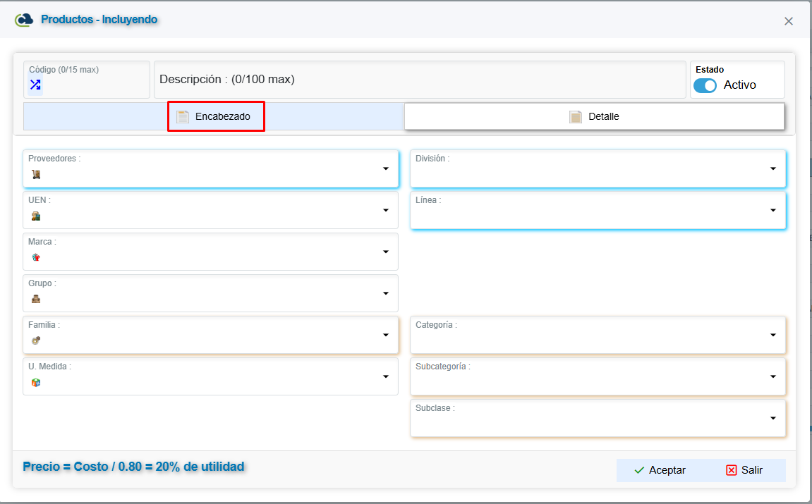Expand the Subcategoría dropdown
The image size is (812, 504).
click(773, 376)
